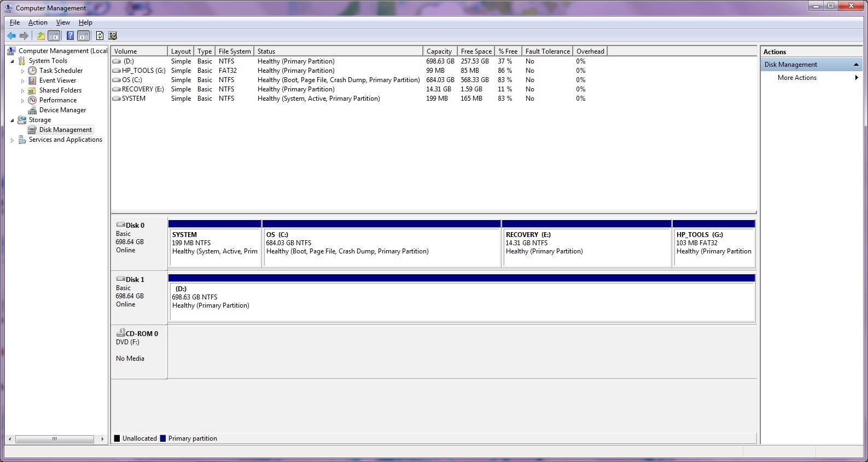
Task: Click the System Tools wrench icon
Action: tap(22, 61)
